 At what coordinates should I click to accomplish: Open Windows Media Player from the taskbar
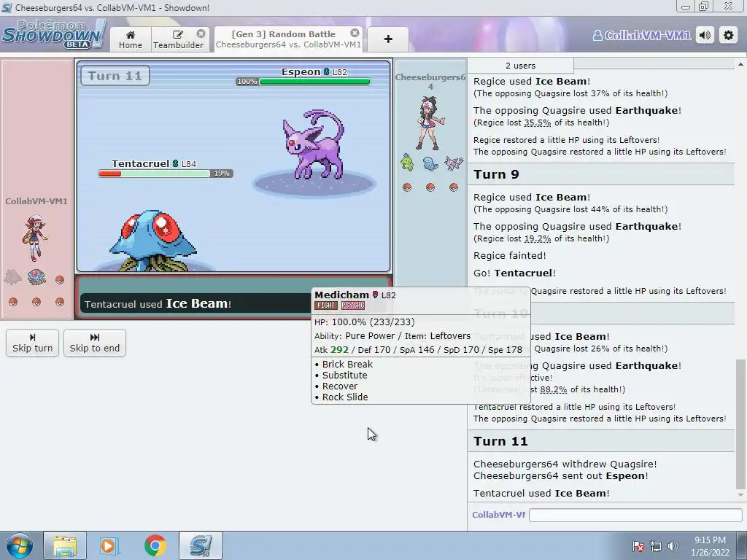click(109, 545)
